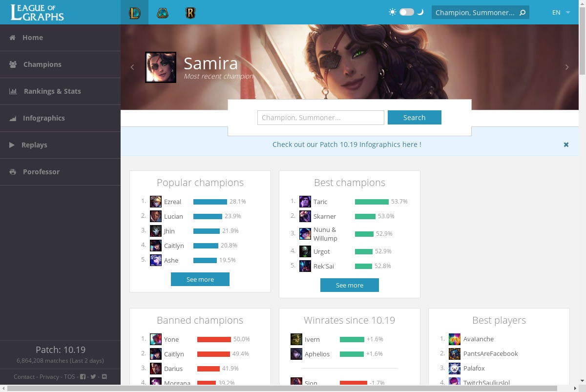The width and height of the screenshot is (586, 392).
Task: Click the Yone champion icon
Action: (x=156, y=339)
